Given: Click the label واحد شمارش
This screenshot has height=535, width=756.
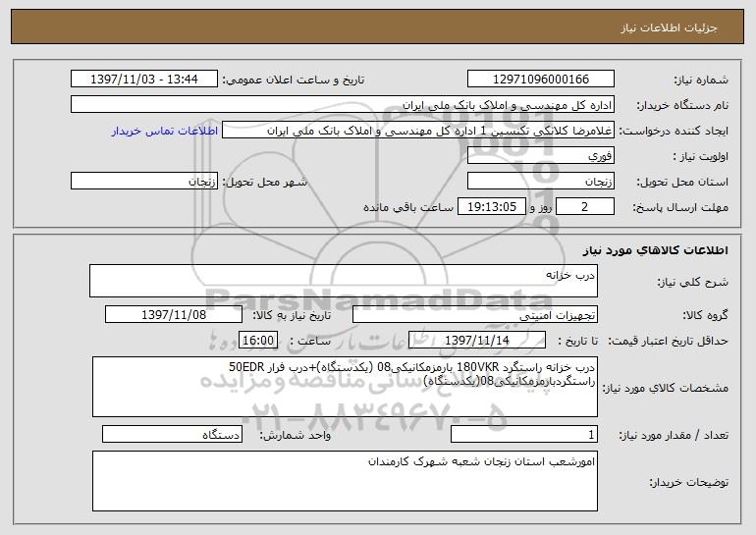Looking at the screenshot, I should coord(296,435).
